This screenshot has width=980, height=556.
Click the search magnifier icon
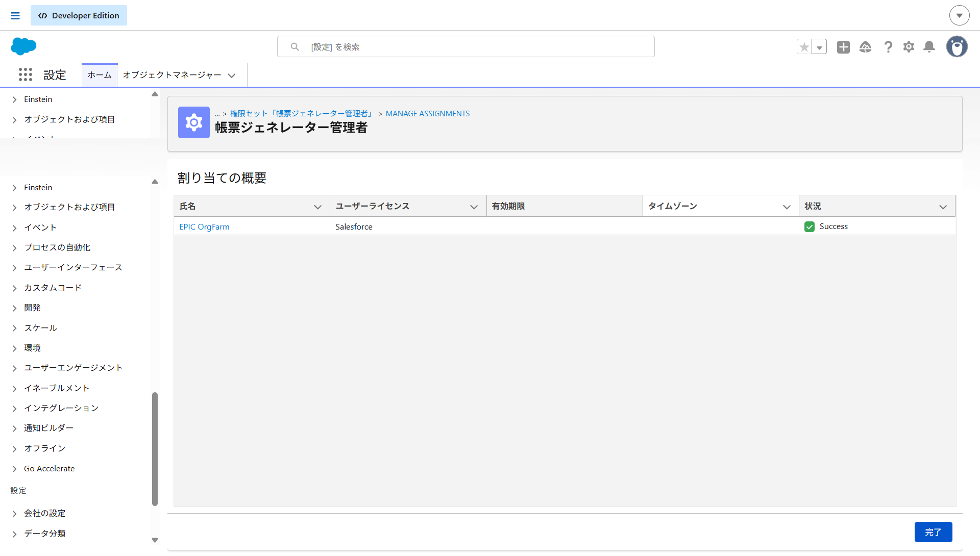295,47
